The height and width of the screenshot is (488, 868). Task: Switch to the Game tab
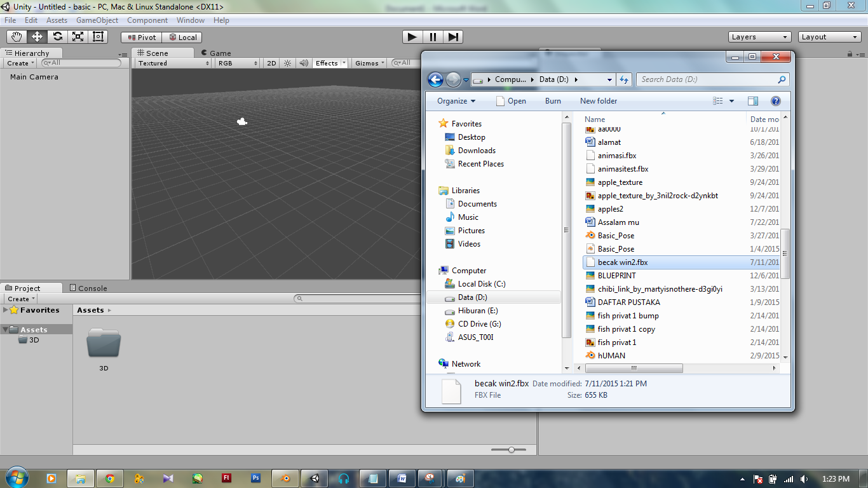tap(220, 53)
